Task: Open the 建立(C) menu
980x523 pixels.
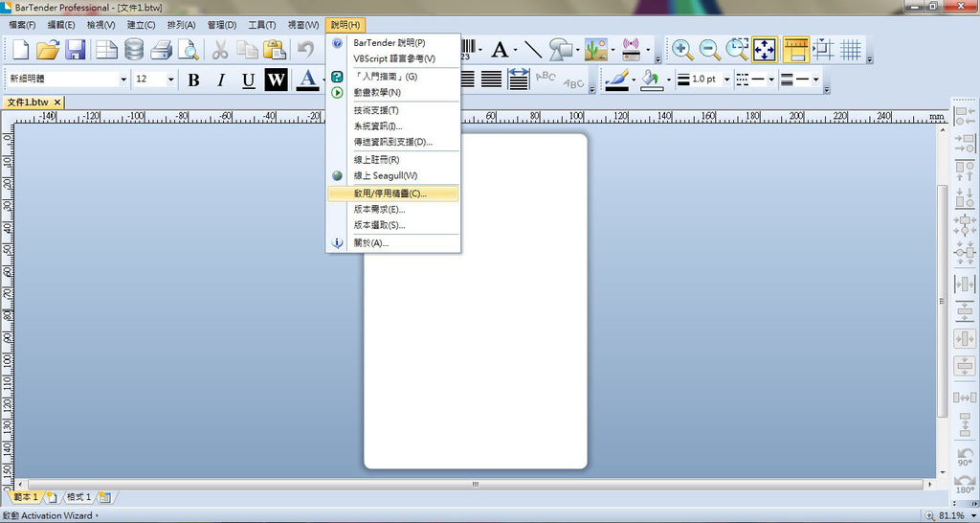Action: (141, 25)
